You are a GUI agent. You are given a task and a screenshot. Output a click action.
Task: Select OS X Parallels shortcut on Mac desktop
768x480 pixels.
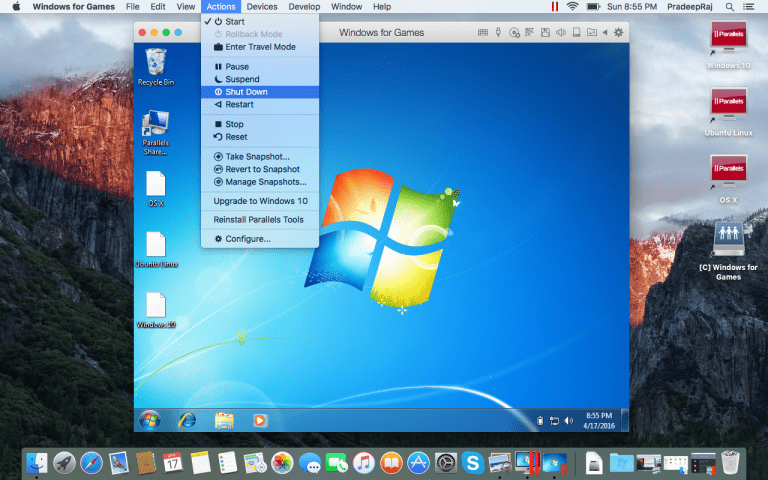click(728, 179)
